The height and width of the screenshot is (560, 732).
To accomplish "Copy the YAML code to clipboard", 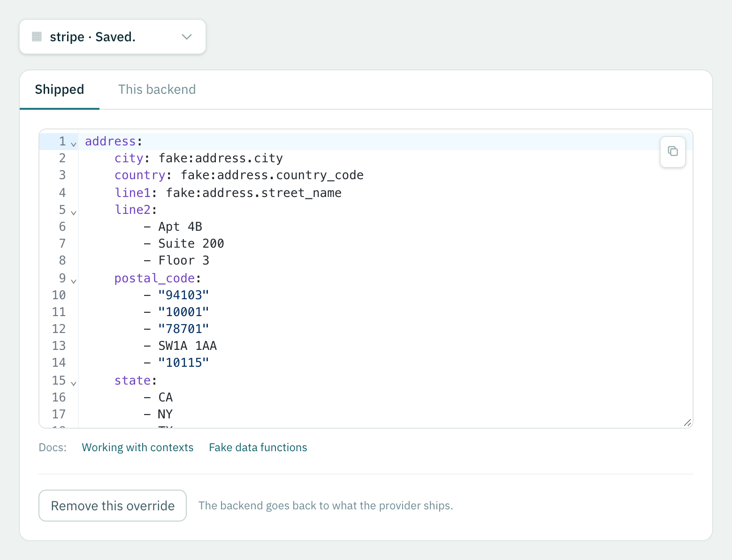I will (x=672, y=151).
